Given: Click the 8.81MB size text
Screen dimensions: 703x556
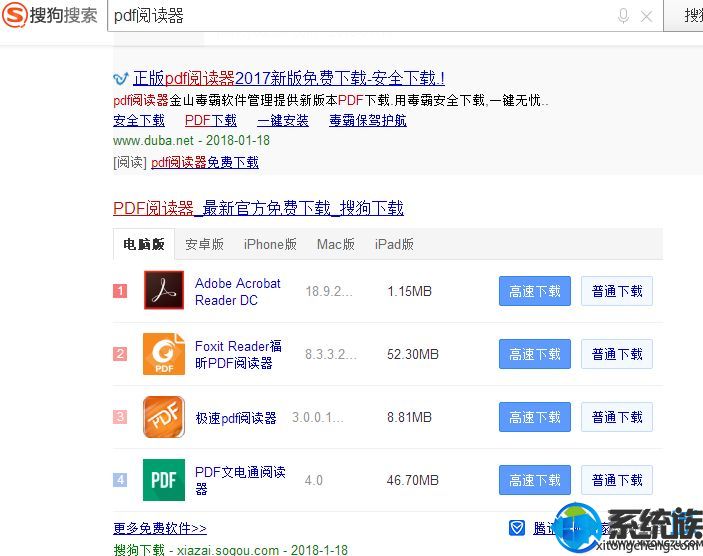Looking at the screenshot, I should (x=409, y=417).
